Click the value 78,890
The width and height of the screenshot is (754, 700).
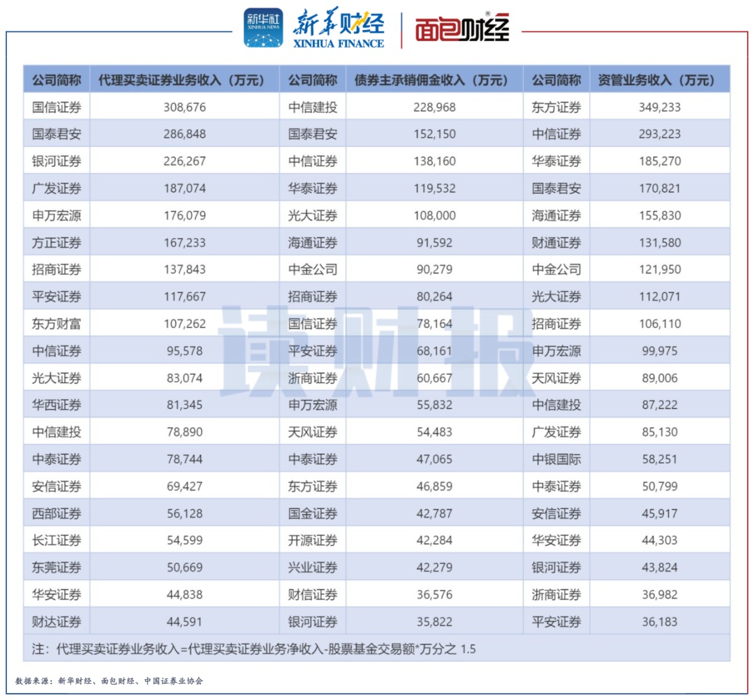coord(184,432)
